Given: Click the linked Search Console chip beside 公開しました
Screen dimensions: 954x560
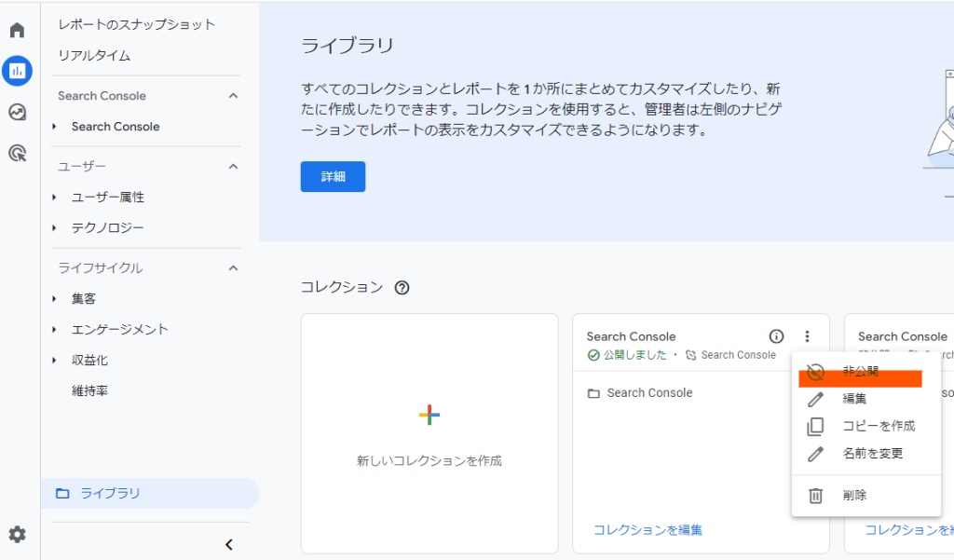Looking at the screenshot, I should 730,355.
